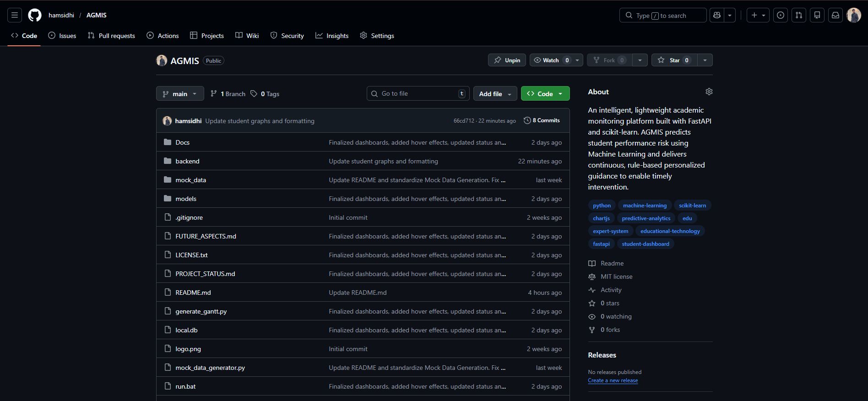
Task: Star the AGMIS repository
Action: pos(674,60)
